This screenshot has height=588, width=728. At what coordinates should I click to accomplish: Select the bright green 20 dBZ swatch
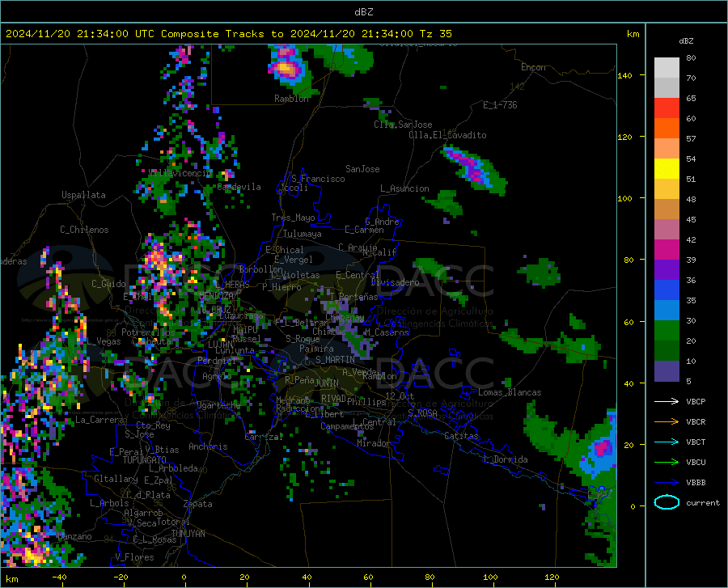point(667,331)
